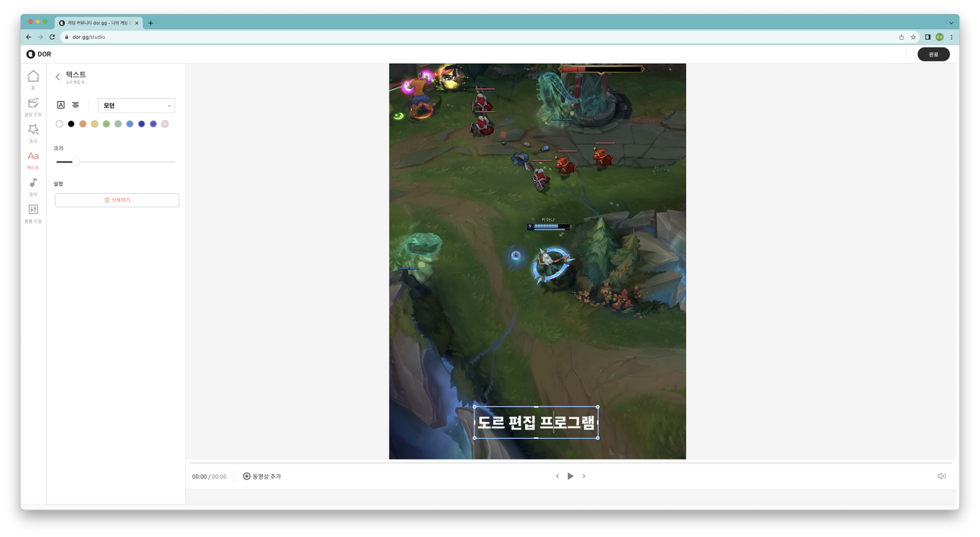Image resolution: width=980 pixels, height=537 pixels.
Task: Click the text alignment icon
Action: [75, 105]
